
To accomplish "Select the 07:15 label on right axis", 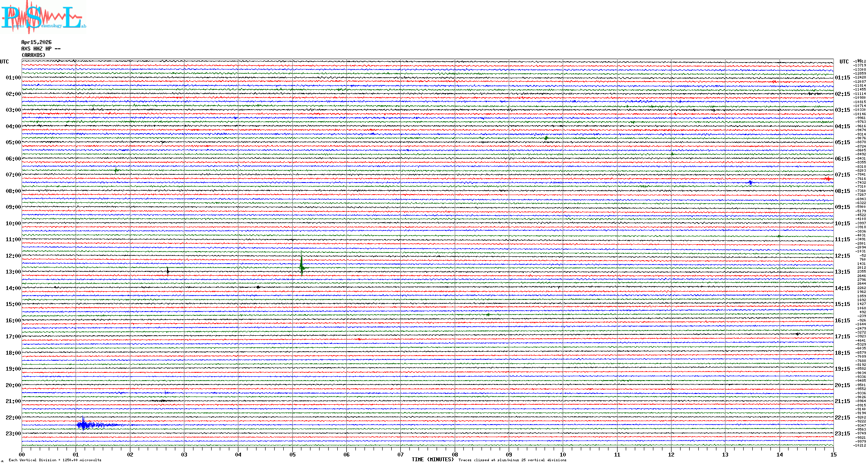I will coord(842,175).
